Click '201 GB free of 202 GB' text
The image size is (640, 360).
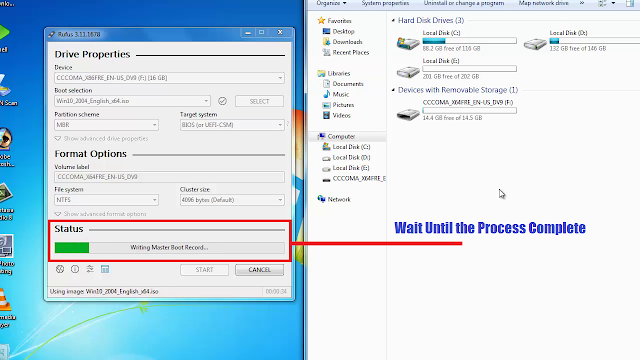[450, 76]
